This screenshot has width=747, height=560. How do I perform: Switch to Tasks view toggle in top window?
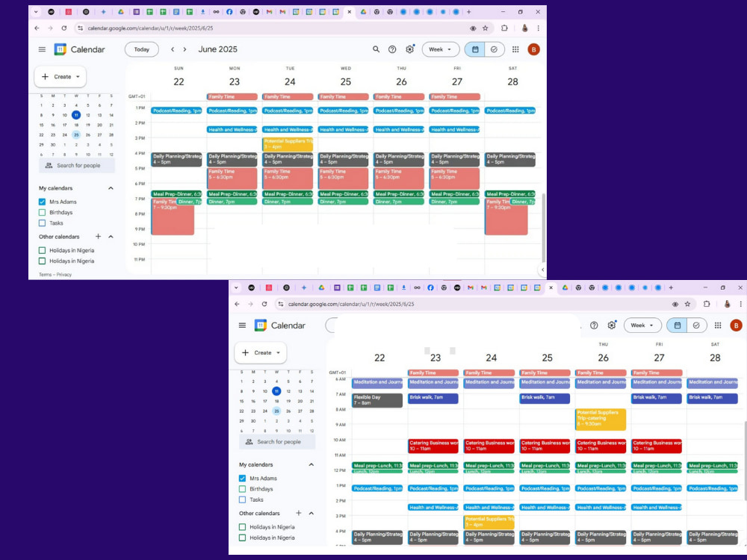coord(495,49)
